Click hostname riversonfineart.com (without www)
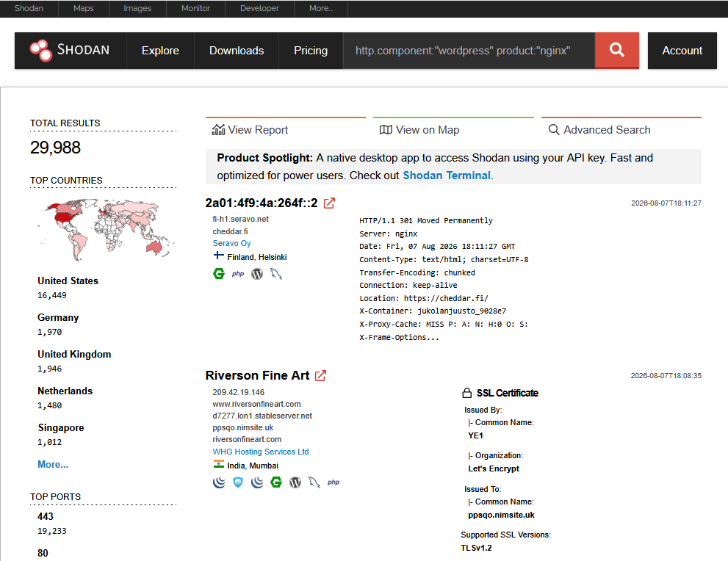Viewport: 728px width, 561px height. point(247,439)
